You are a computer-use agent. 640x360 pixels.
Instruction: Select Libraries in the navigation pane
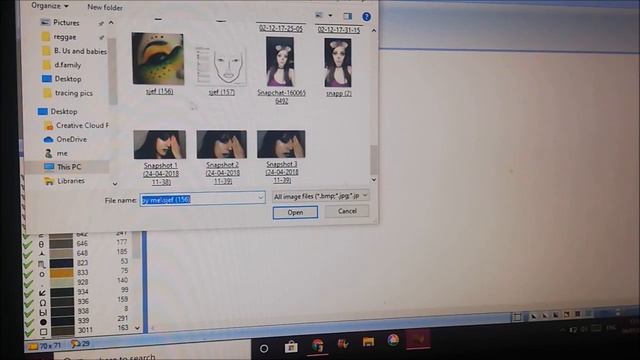click(x=71, y=181)
